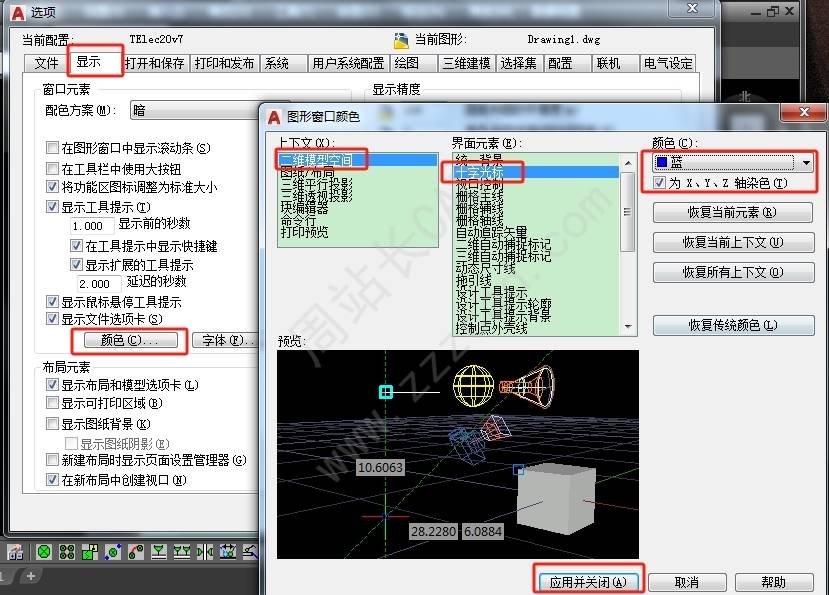Click the four-circles icon in bottom toolbar

(x=67, y=551)
